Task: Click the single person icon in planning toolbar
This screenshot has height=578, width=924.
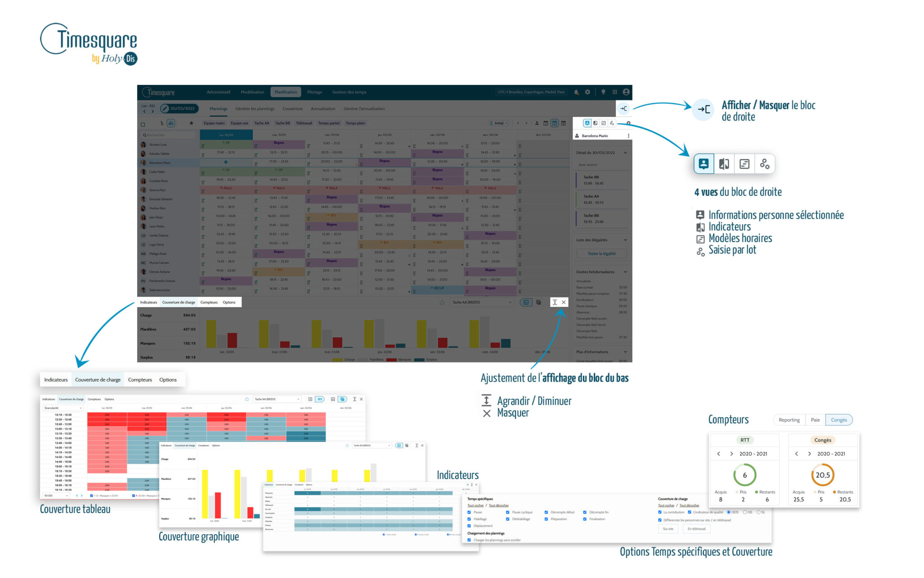Action: click(537, 123)
